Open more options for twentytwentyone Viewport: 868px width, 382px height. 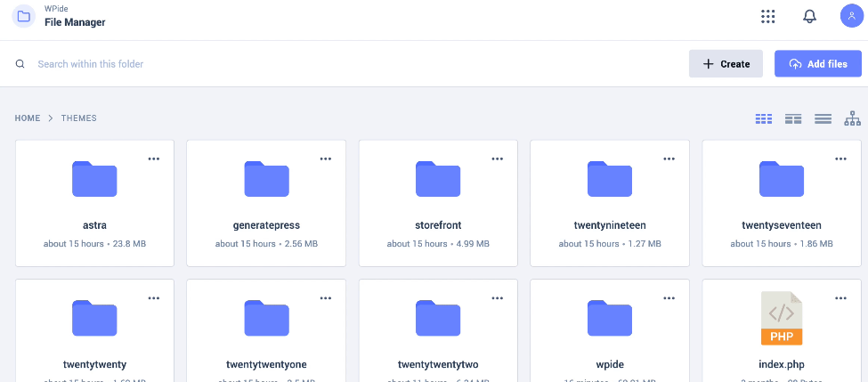[x=326, y=298]
